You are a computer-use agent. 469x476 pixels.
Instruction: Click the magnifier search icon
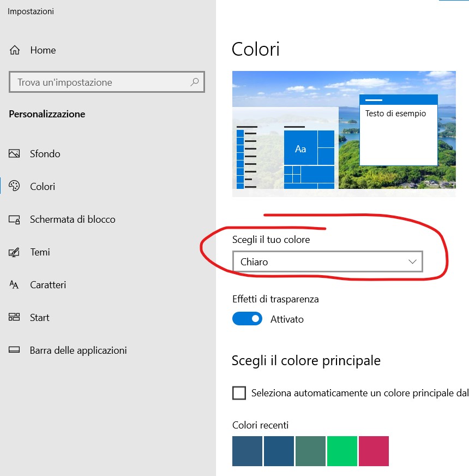click(195, 82)
